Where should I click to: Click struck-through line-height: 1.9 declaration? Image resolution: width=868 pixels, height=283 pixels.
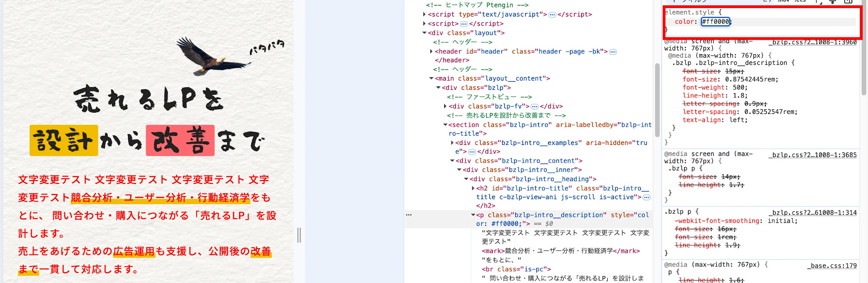pyautogui.click(x=707, y=245)
